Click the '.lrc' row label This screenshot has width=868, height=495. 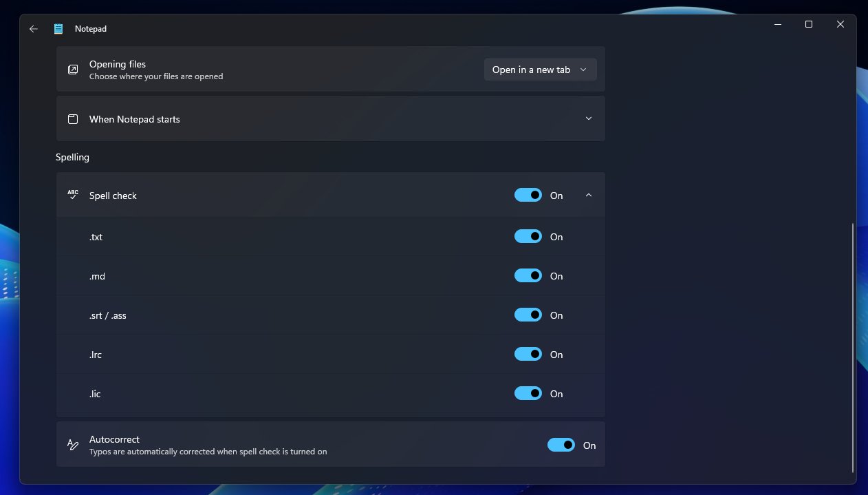96,355
